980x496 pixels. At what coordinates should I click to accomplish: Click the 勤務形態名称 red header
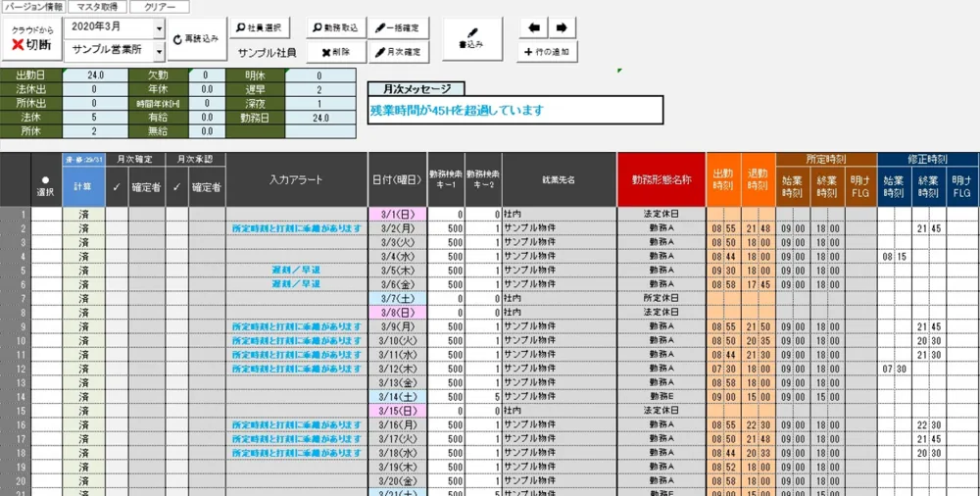(661, 179)
